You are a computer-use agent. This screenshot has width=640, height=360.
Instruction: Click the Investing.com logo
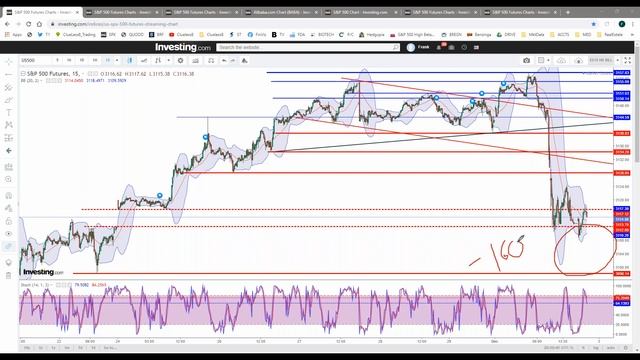click(183, 47)
